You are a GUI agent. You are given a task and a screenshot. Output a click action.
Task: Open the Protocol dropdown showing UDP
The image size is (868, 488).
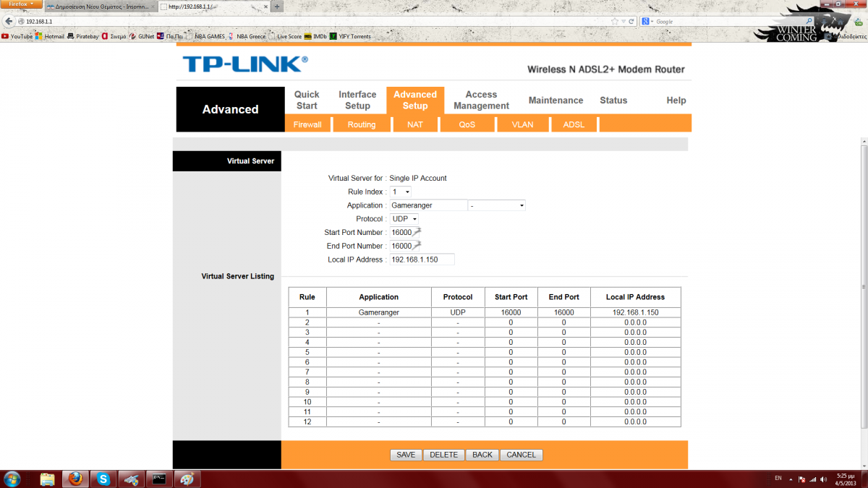(404, 219)
